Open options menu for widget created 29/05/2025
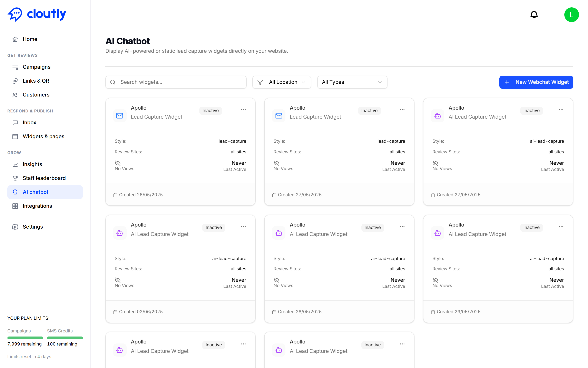 561,227
